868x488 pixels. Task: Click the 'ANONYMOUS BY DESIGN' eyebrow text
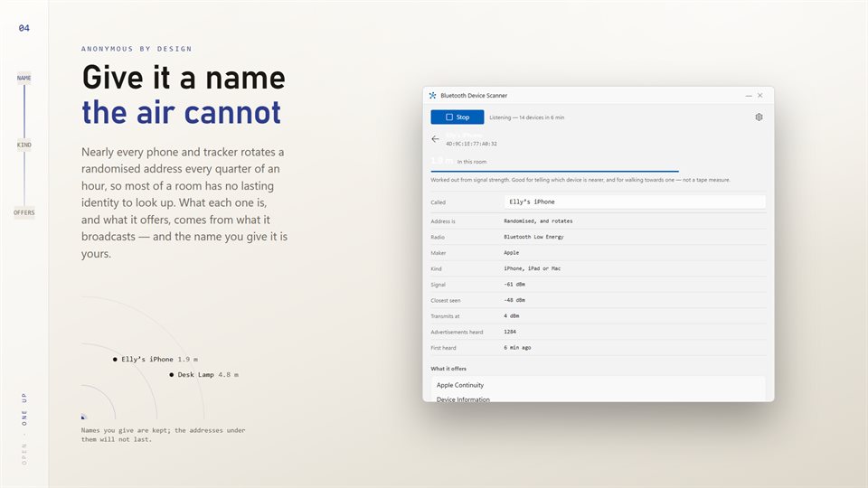tap(137, 49)
